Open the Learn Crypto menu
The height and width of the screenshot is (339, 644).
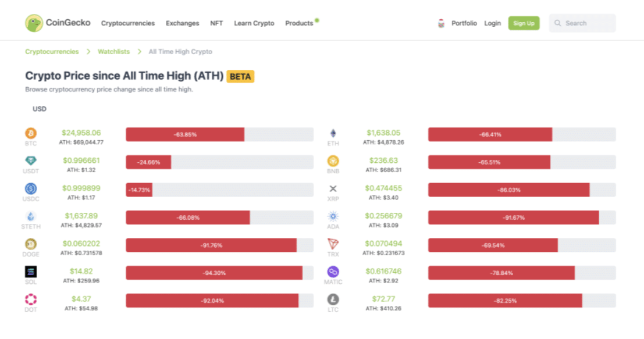[x=254, y=23]
